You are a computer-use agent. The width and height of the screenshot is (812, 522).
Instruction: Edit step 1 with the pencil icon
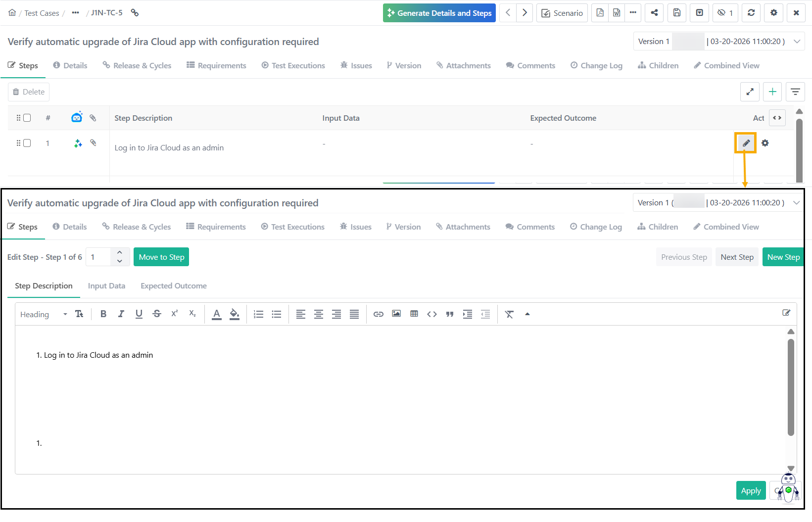click(x=746, y=143)
